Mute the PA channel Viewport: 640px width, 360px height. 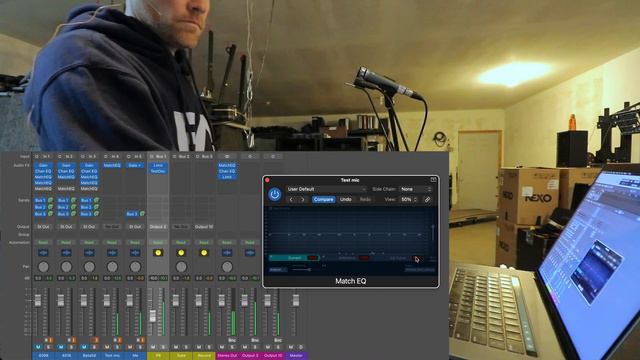(153, 347)
